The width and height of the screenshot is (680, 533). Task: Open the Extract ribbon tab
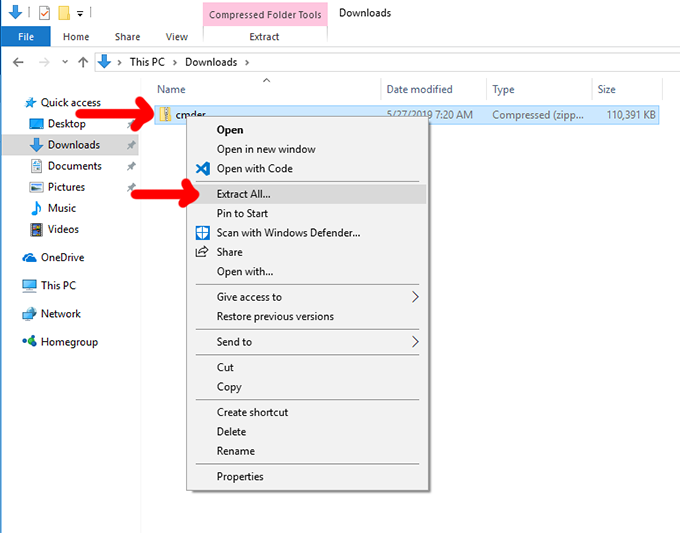coord(264,37)
